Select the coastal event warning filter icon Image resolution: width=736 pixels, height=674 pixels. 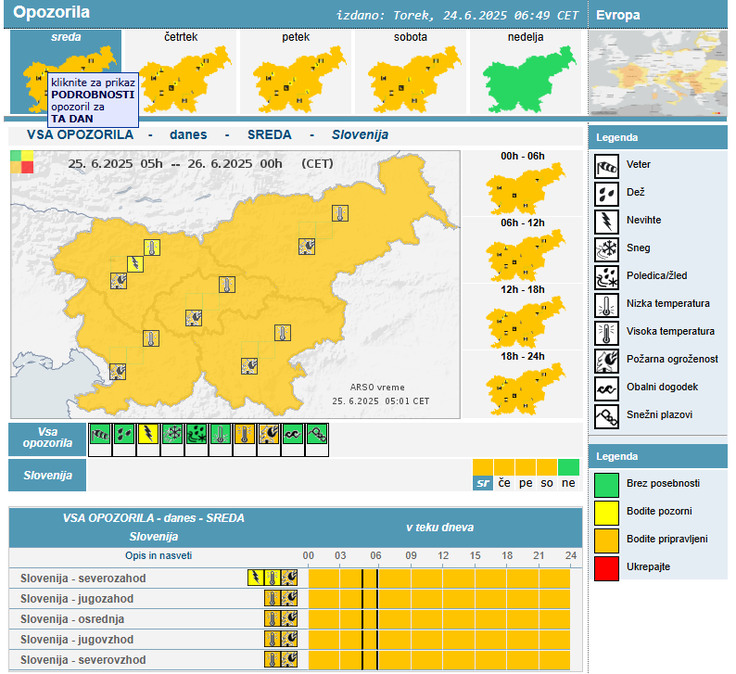click(293, 434)
